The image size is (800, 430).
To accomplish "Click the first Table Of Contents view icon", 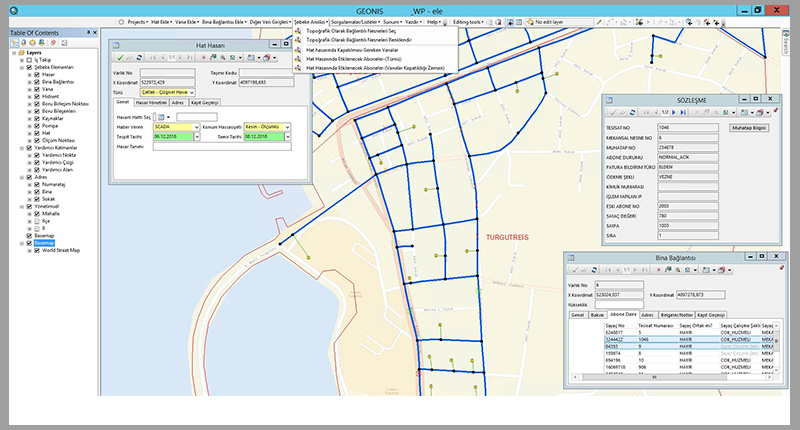I will click(x=14, y=43).
